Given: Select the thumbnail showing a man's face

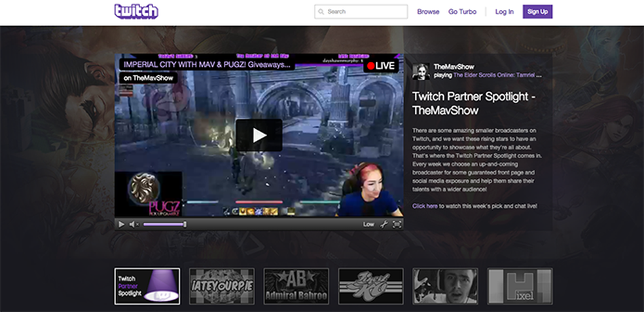Looking at the screenshot, I should coord(445,286).
